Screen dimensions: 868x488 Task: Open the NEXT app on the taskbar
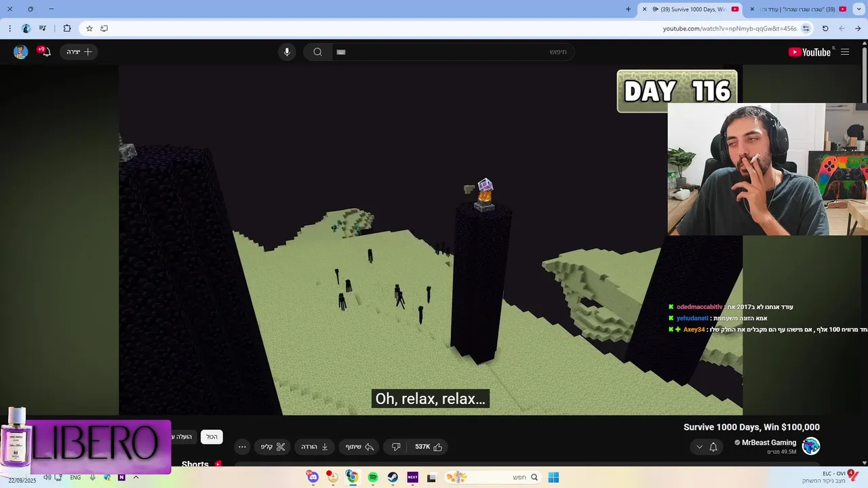[412, 477]
